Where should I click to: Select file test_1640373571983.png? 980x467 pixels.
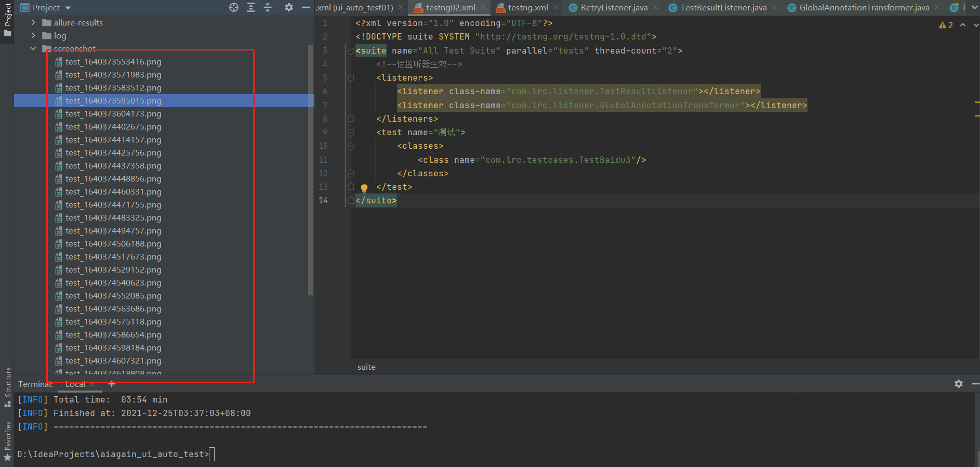point(113,74)
